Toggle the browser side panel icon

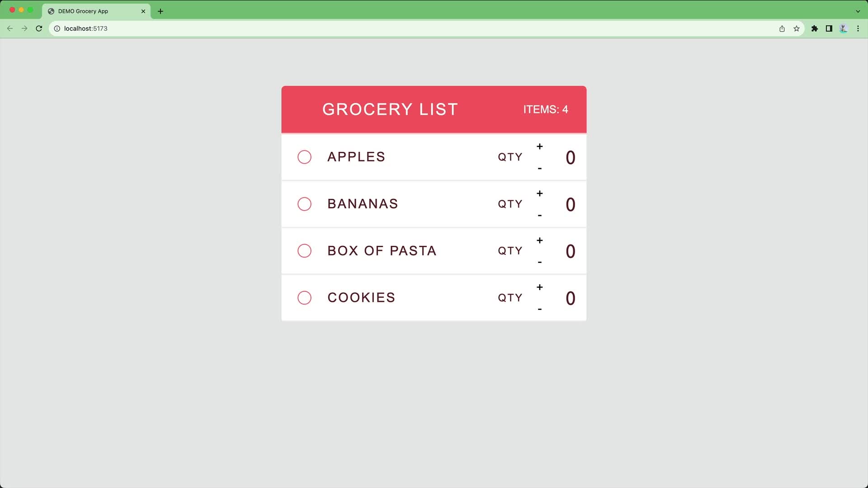829,28
